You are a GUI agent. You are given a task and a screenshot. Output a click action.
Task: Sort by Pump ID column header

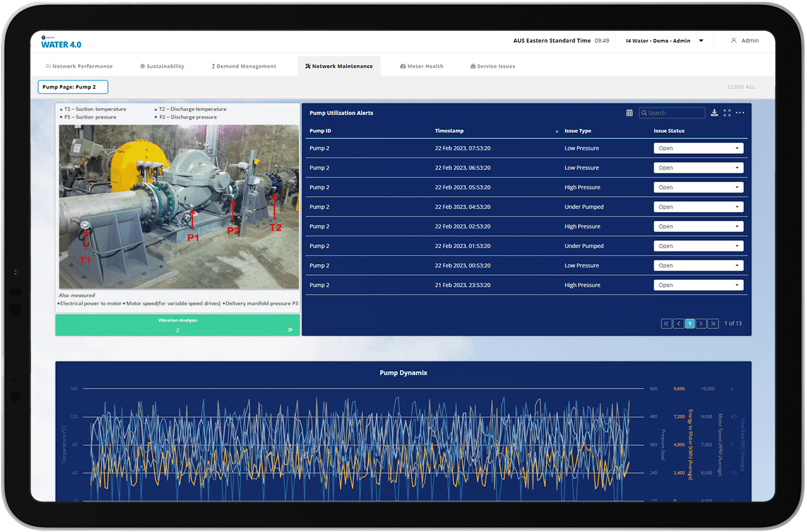point(320,131)
